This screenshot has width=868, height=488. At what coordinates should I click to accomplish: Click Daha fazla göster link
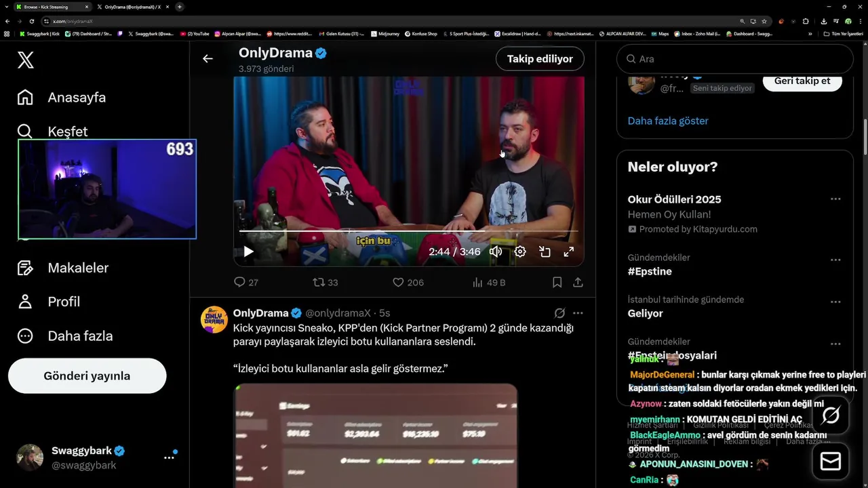668,121
